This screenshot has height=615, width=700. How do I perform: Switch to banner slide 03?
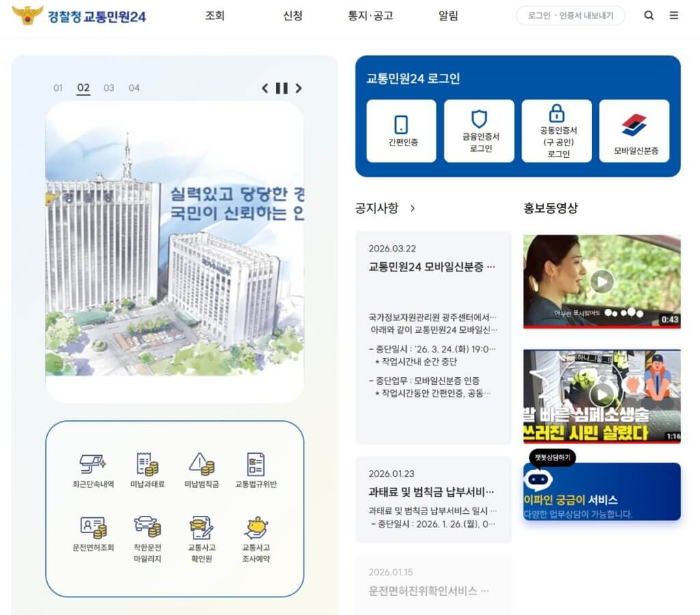(x=108, y=88)
